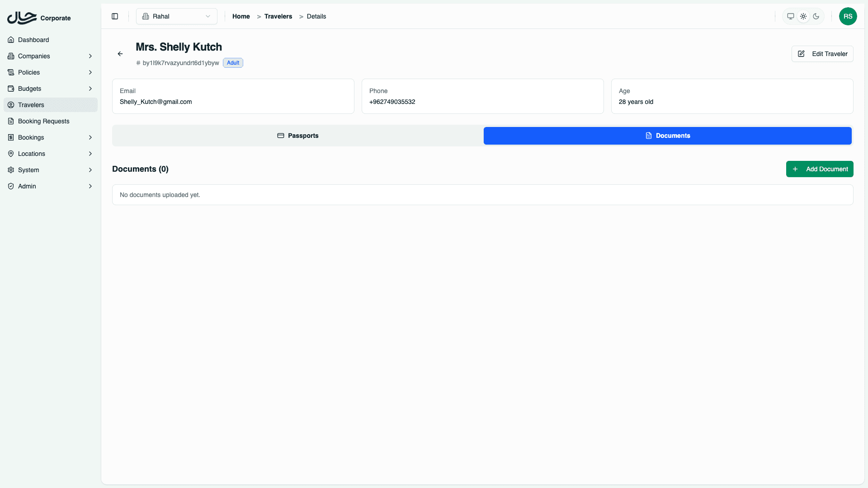Enable light theme with the sun icon
The image size is (868, 488).
tap(803, 16)
